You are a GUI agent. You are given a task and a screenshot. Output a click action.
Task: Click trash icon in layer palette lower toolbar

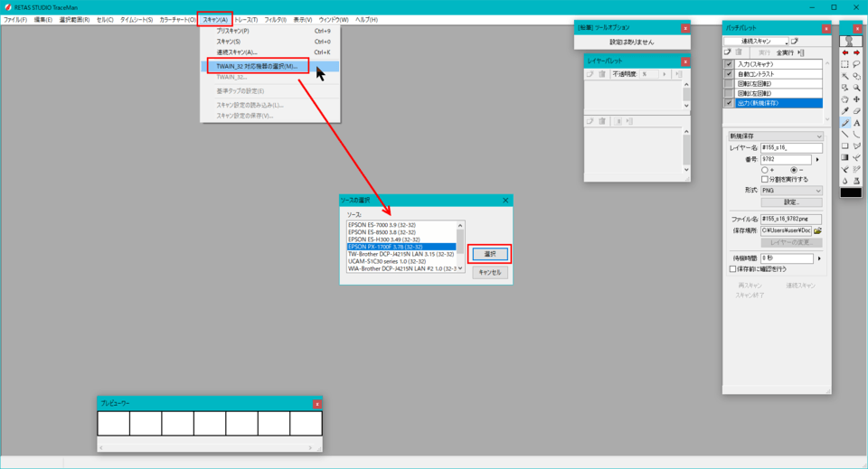[x=602, y=121]
